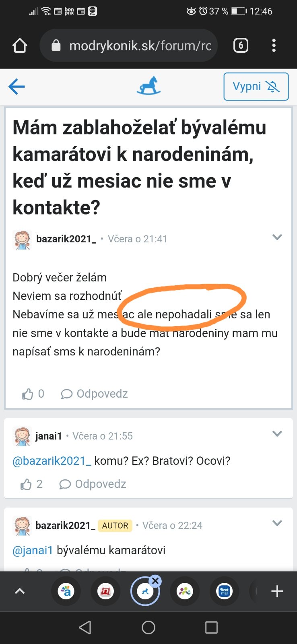Like the original post with thumbs-up
The width and height of the screenshot is (297, 644).
pyautogui.click(x=27, y=394)
